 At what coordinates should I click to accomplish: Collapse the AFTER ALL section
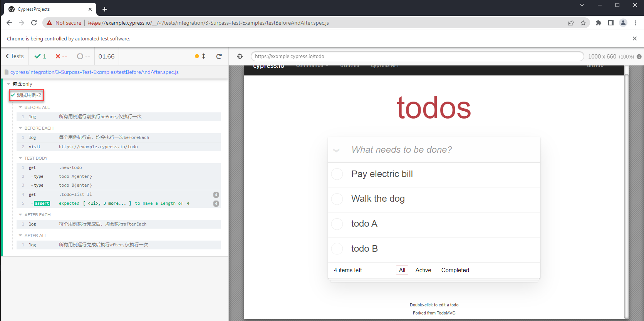[20, 236]
